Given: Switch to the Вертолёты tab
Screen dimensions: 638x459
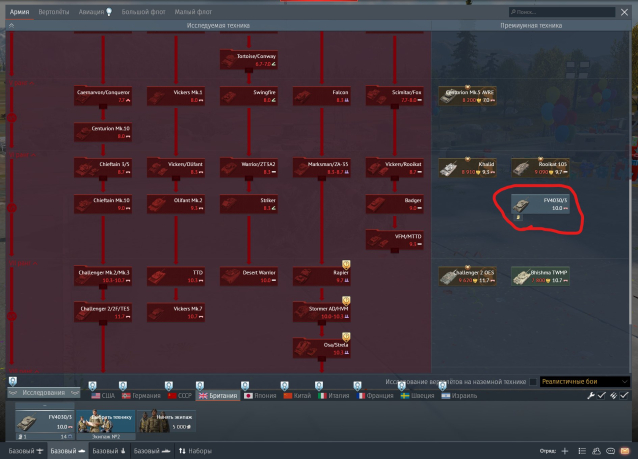Looking at the screenshot, I should pyautogui.click(x=52, y=11).
